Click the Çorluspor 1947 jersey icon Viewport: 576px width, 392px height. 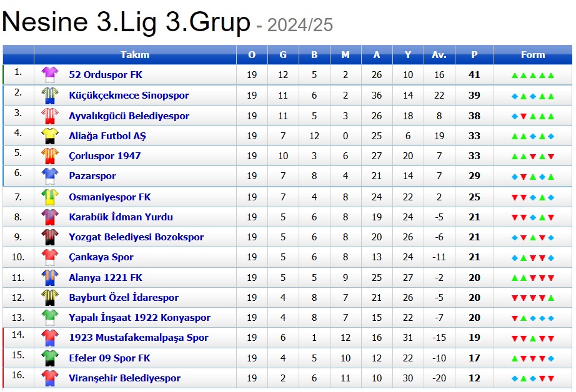pos(49,155)
